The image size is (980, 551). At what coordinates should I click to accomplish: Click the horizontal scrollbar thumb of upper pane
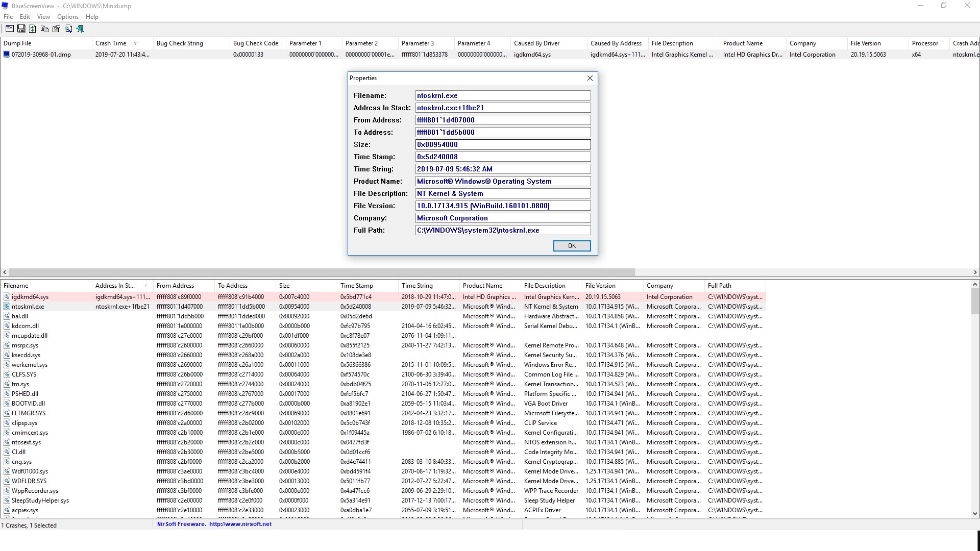pyautogui.click(x=322, y=272)
